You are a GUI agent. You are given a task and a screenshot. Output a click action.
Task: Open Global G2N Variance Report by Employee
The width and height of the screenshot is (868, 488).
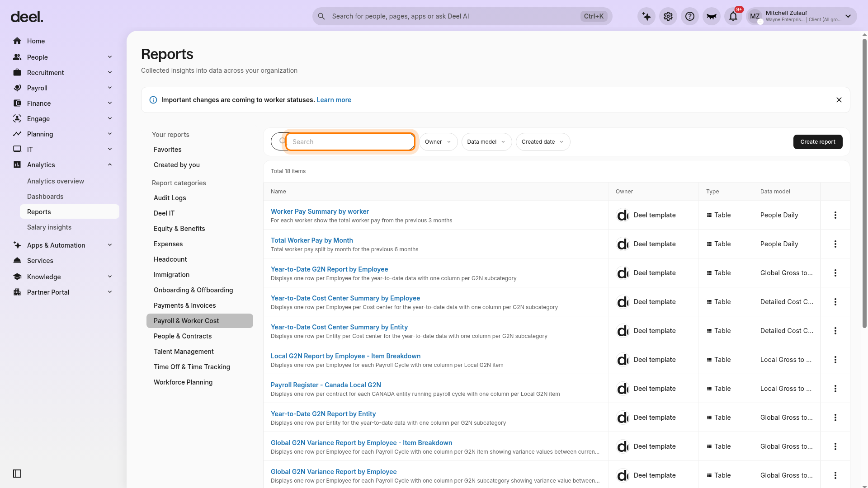click(334, 472)
